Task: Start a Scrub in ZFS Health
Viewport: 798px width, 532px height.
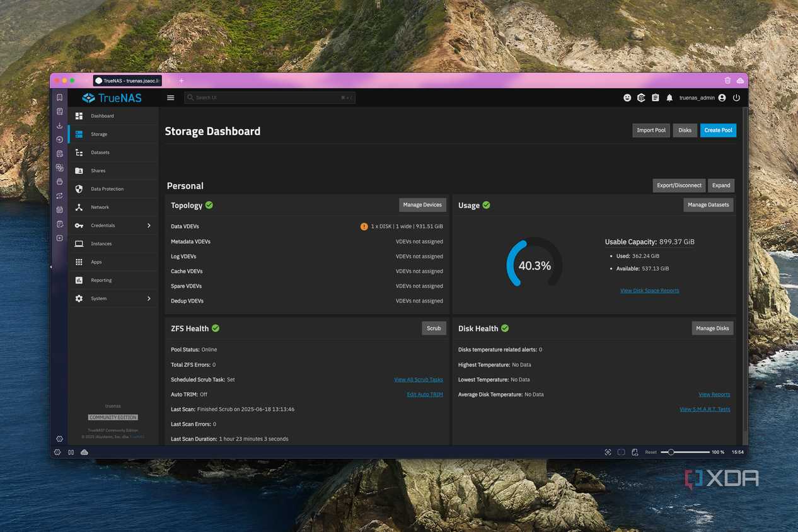Action: [x=434, y=328]
